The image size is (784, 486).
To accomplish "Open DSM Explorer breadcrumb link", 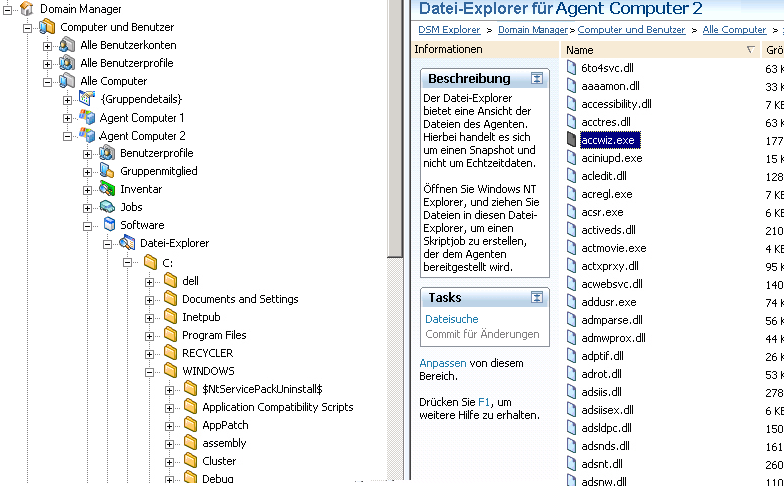I will [449, 30].
